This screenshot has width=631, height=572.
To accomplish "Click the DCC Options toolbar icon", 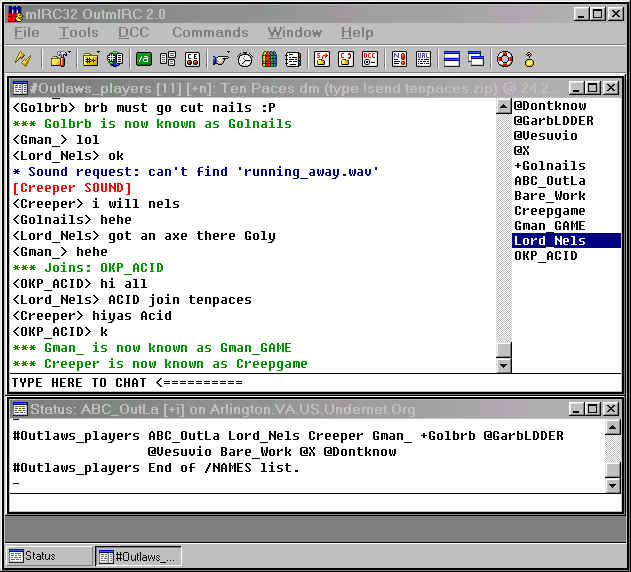I will pos(369,59).
